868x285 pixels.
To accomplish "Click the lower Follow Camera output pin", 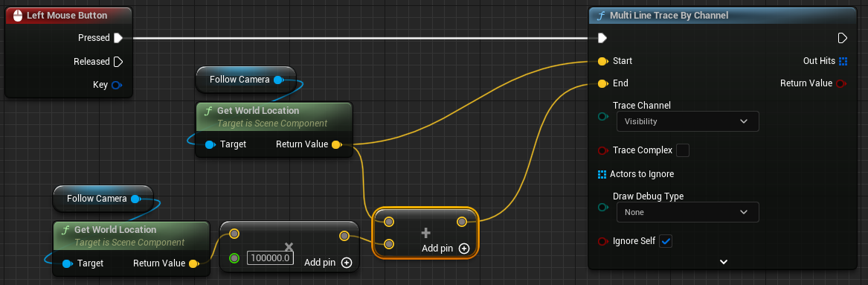I will [135, 199].
